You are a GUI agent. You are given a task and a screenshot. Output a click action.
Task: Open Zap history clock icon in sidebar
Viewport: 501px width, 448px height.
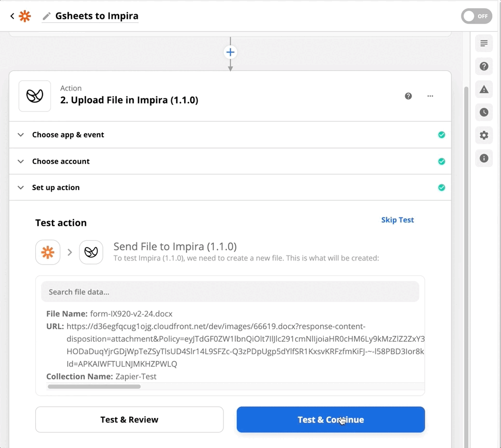484,112
